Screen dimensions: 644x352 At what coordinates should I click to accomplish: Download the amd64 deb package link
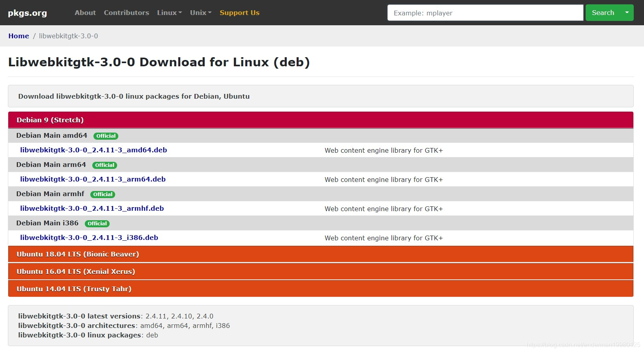click(93, 150)
